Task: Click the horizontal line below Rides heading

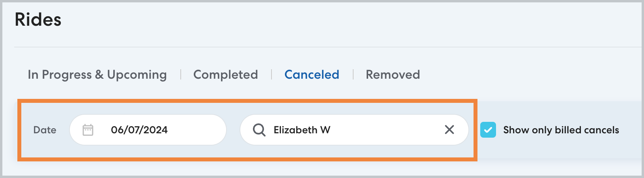Action: (316, 47)
